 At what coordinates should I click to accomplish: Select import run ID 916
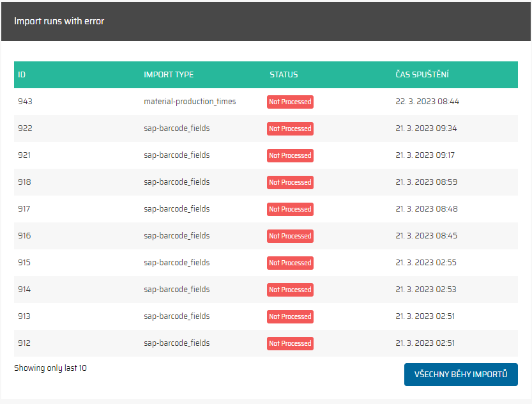tap(24, 236)
